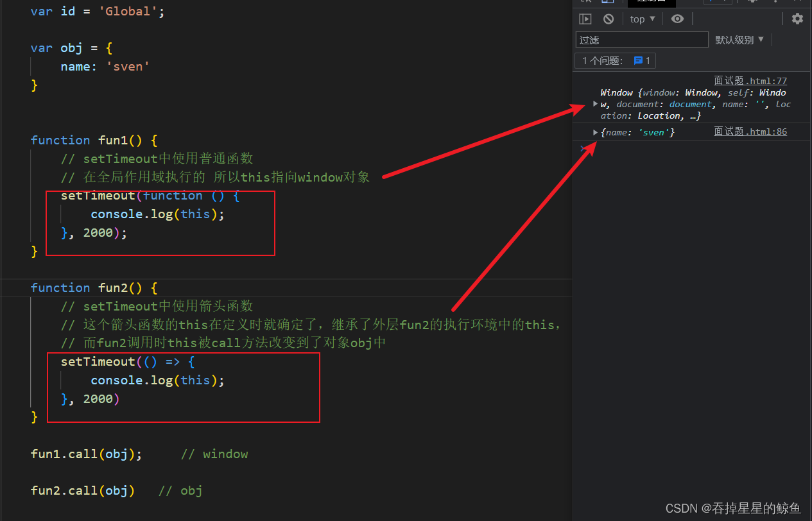
Task: Click comment about 继承了外层fun2的执行环境
Action: pos(311,325)
